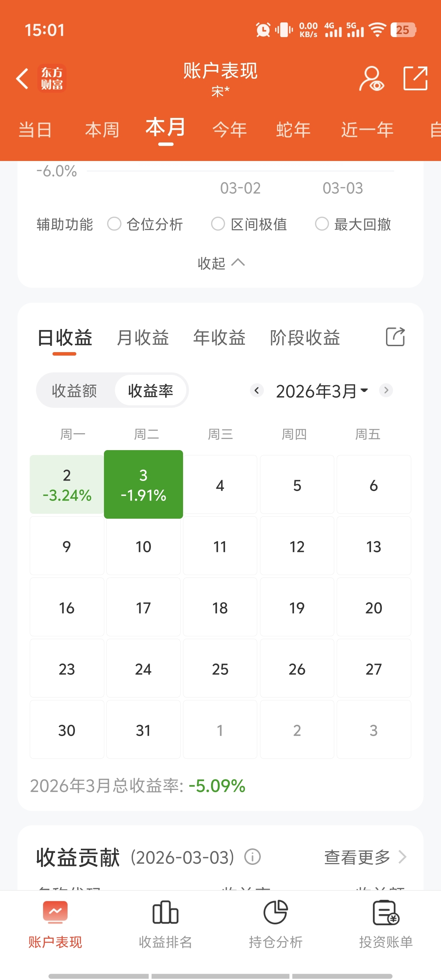Select March 2 calendar cell
441x980 pixels.
67,484
